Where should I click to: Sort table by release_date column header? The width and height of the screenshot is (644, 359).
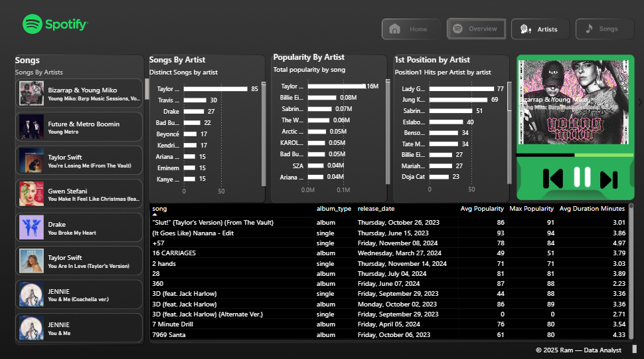[x=376, y=209]
